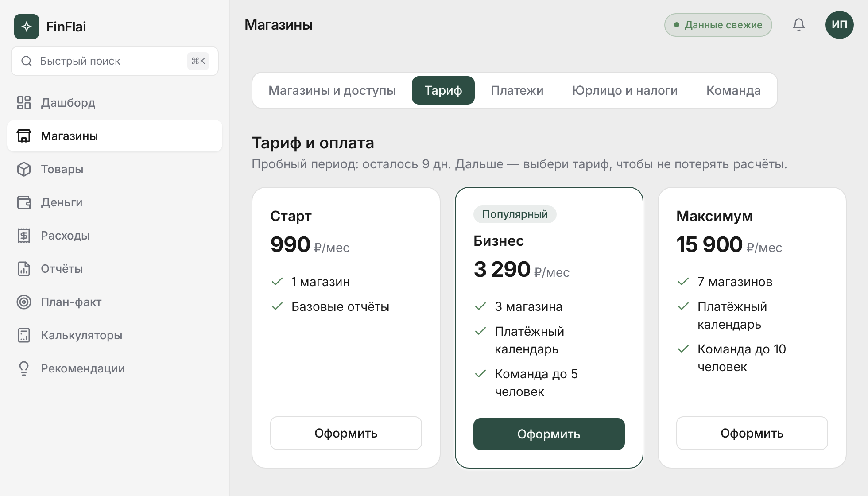This screenshot has height=496, width=868.
Task: Go to Калькуляторы in sidebar
Action: (115, 335)
